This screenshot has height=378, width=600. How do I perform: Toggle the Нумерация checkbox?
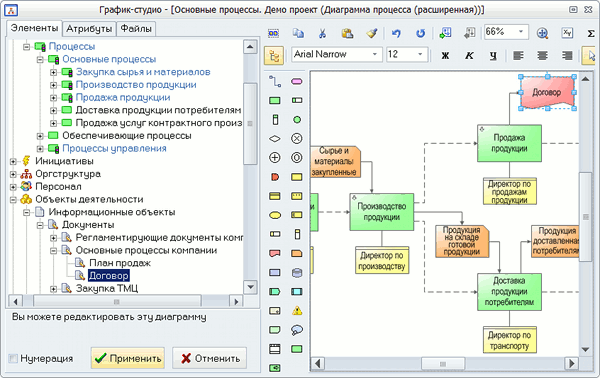pyautogui.click(x=13, y=358)
